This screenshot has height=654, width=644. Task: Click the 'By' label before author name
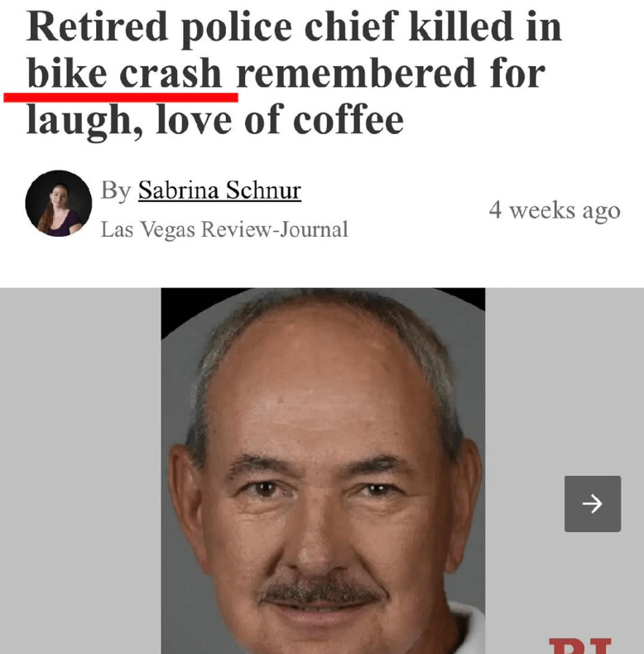(x=116, y=190)
